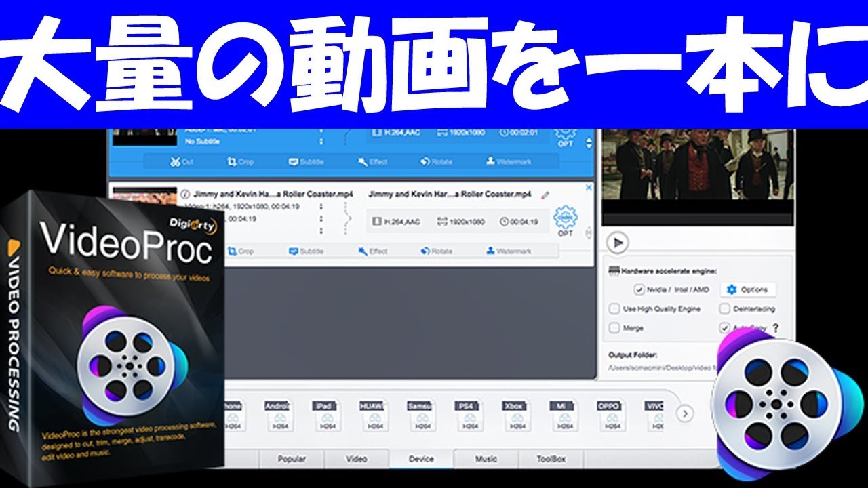Image resolution: width=868 pixels, height=488 pixels.
Task: Select the Mi H264 device profile
Action: [x=564, y=416]
